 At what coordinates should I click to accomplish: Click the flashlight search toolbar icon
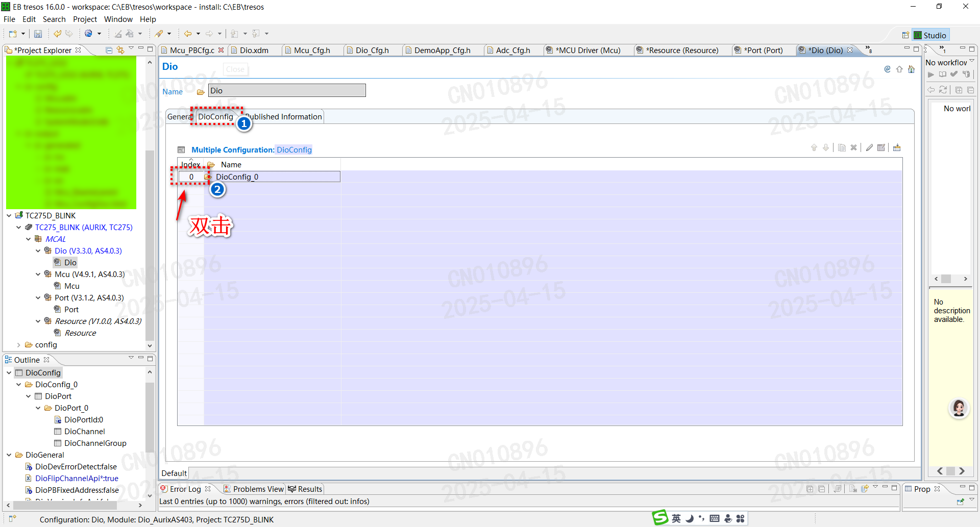[159, 34]
